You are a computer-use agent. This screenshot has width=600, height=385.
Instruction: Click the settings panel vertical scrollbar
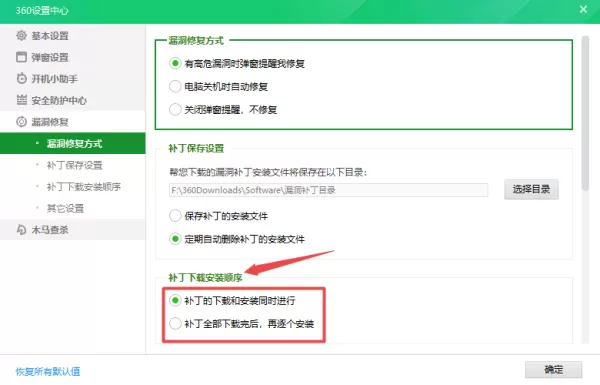point(585,113)
